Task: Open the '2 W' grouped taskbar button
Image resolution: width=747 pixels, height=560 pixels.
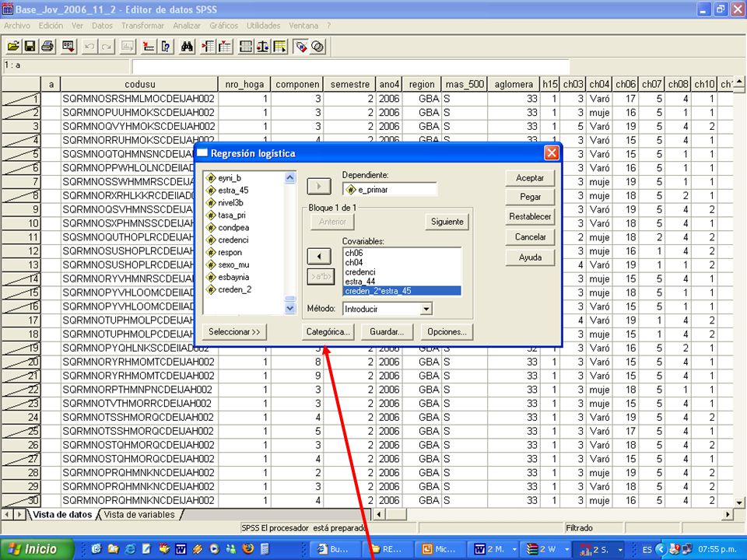Action: [x=547, y=549]
